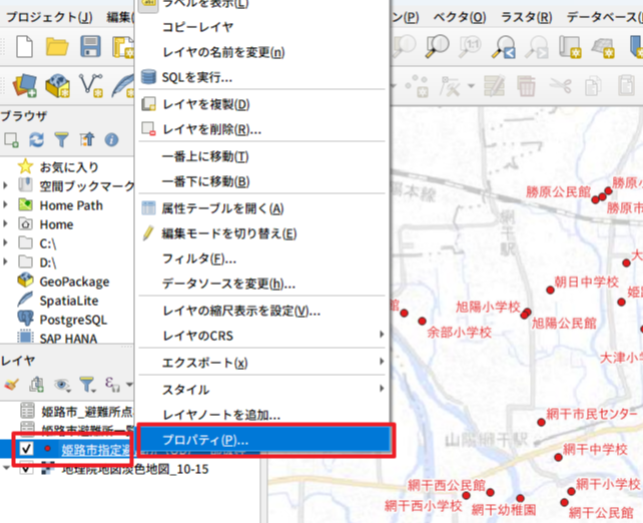Select the GeoPackage browser item
The image size is (643, 523).
(x=74, y=281)
